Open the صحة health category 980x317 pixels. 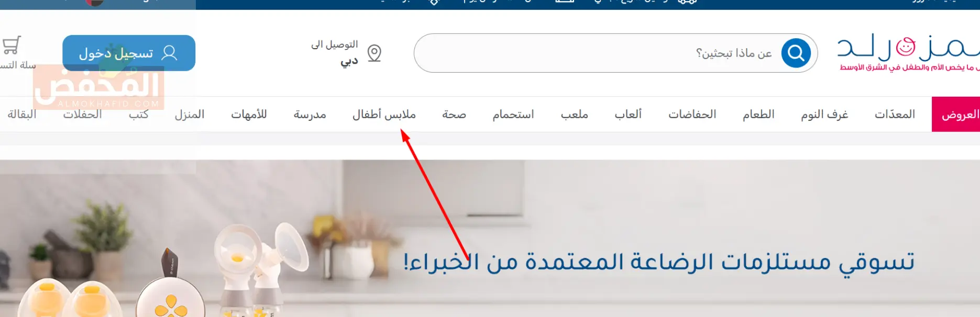coord(454,114)
